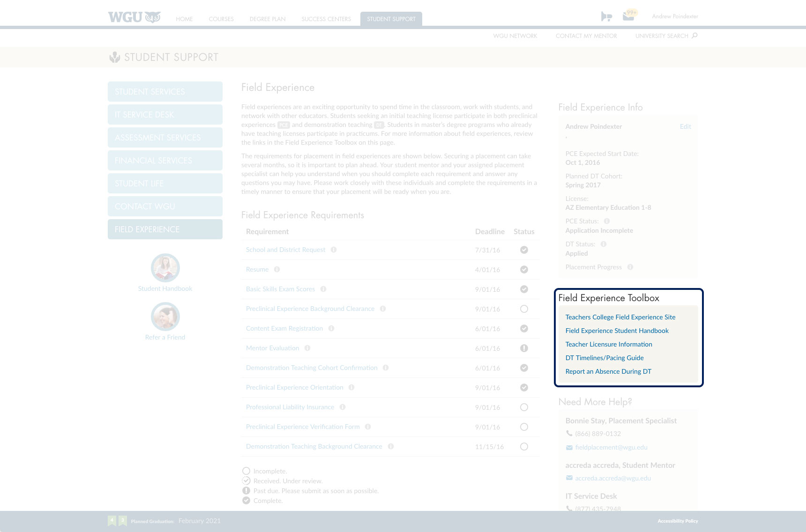Click status icon for School and District Request

coord(524,250)
